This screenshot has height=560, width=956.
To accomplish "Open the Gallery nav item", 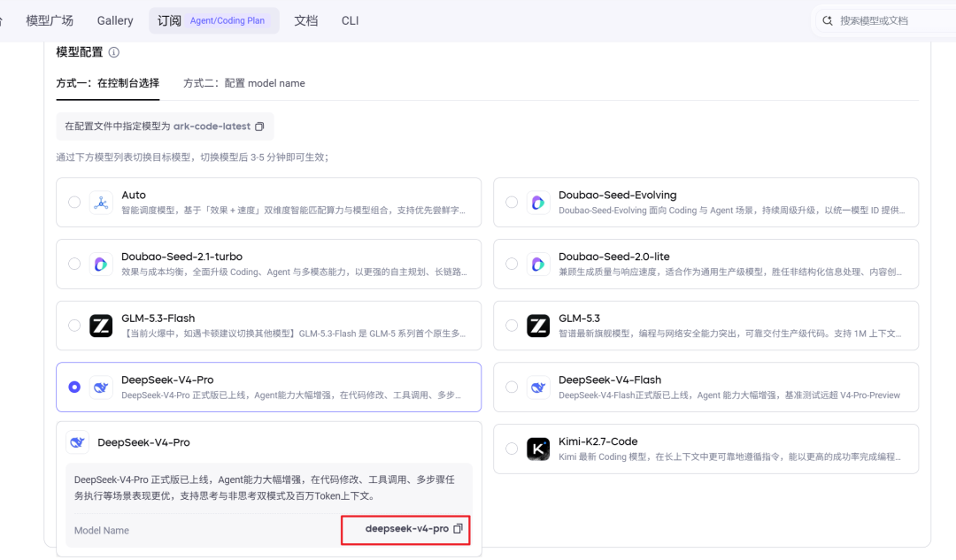I will point(114,20).
